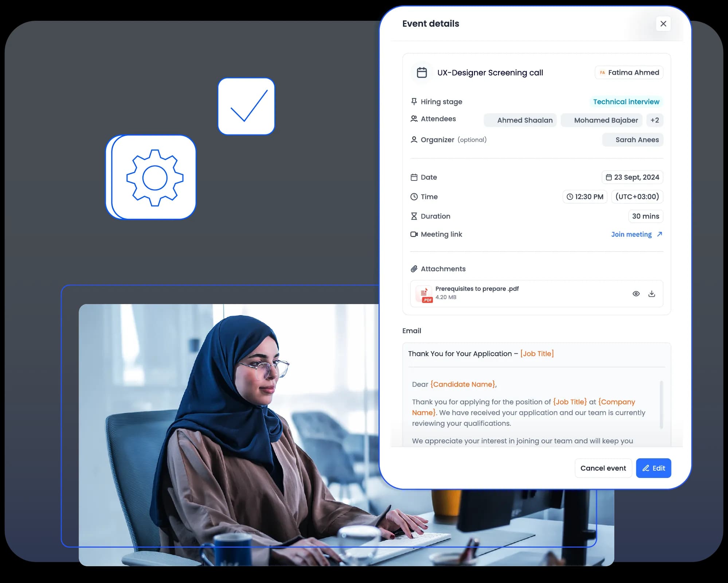Viewport: 728px width, 583px height.
Task: Expand Technical interview hiring stage dropdown
Action: 626,102
